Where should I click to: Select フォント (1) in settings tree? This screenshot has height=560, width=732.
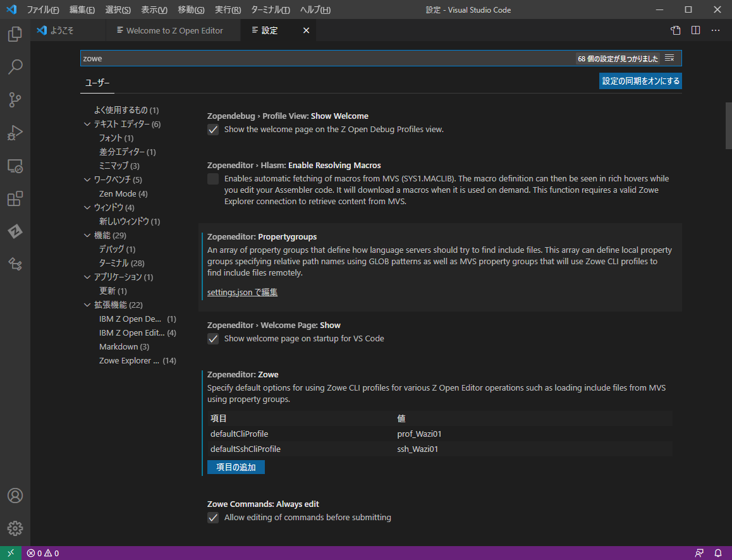point(116,138)
